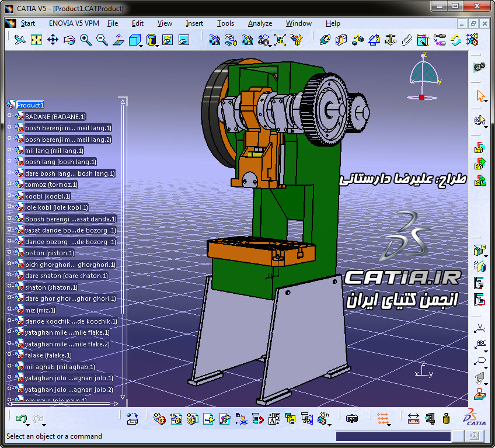Expand the piston (piston.1) tree node

[x=9, y=252]
